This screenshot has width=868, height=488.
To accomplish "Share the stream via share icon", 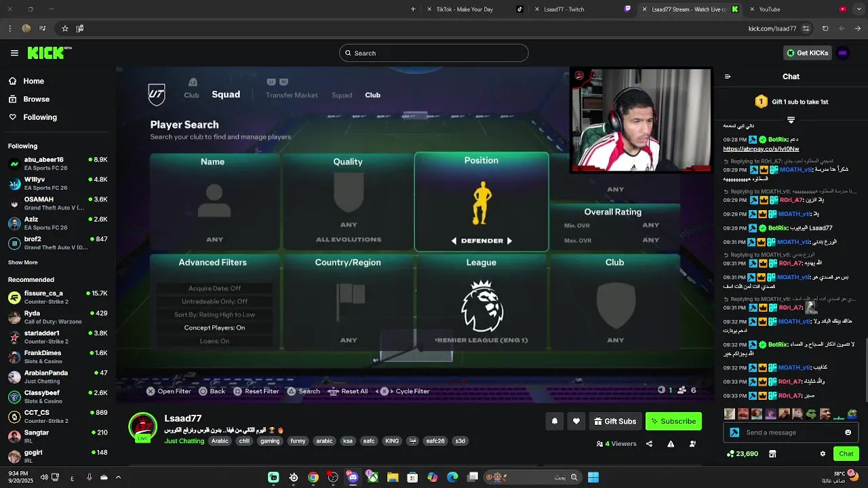I will [649, 444].
